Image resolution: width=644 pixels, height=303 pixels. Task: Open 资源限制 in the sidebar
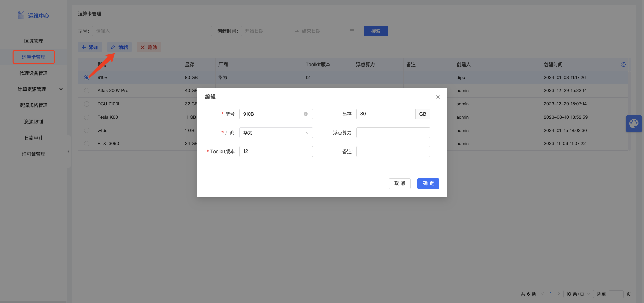(x=34, y=122)
